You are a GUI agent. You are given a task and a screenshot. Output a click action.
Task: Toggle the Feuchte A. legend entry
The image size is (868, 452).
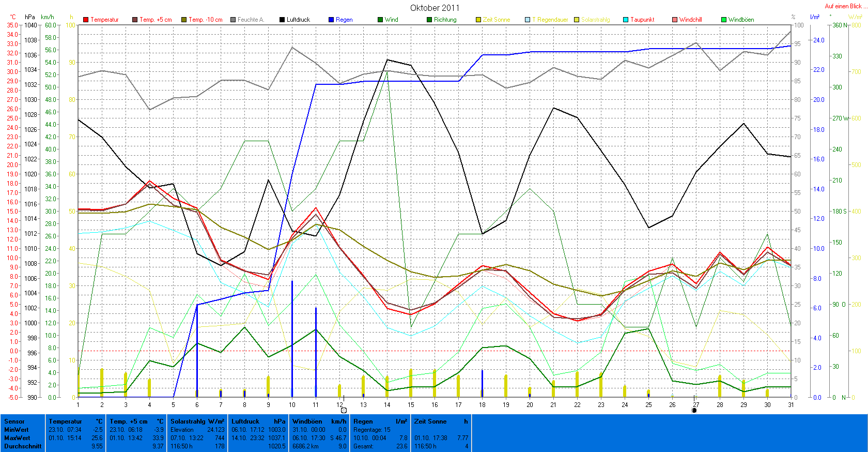coord(250,20)
